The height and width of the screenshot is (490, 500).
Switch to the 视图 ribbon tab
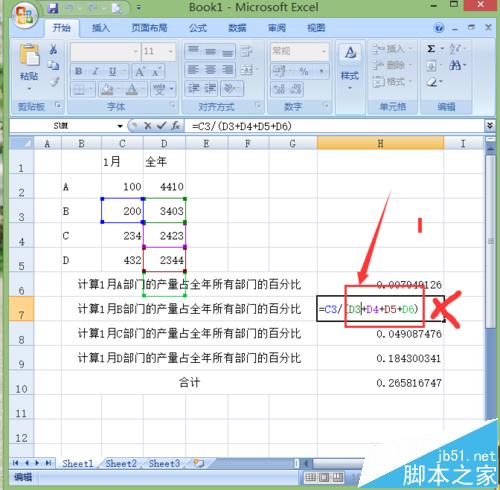tap(316, 28)
